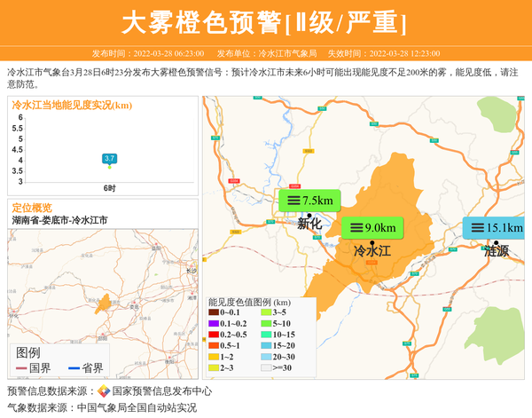This screenshot has height=418, width=532.
Task: Click the 湖南省-娄底市-冷水江市 location text
Action: tap(59, 220)
